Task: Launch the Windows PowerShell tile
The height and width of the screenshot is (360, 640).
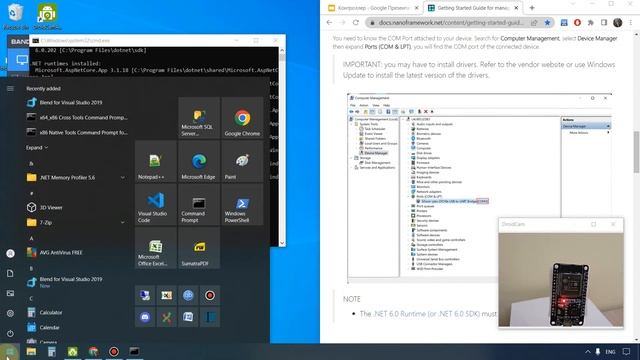Action: (242, 204)
